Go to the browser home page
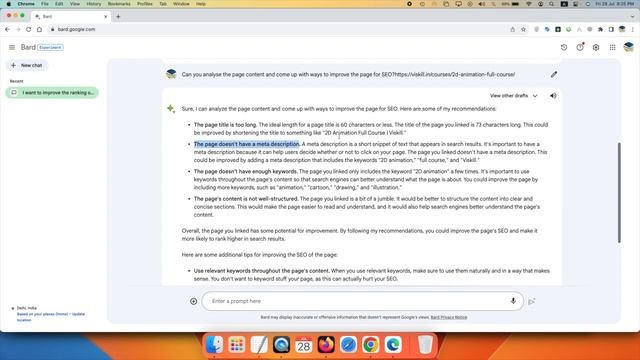The height and width of the screenshot is (360, 640). tap(39, 29)
